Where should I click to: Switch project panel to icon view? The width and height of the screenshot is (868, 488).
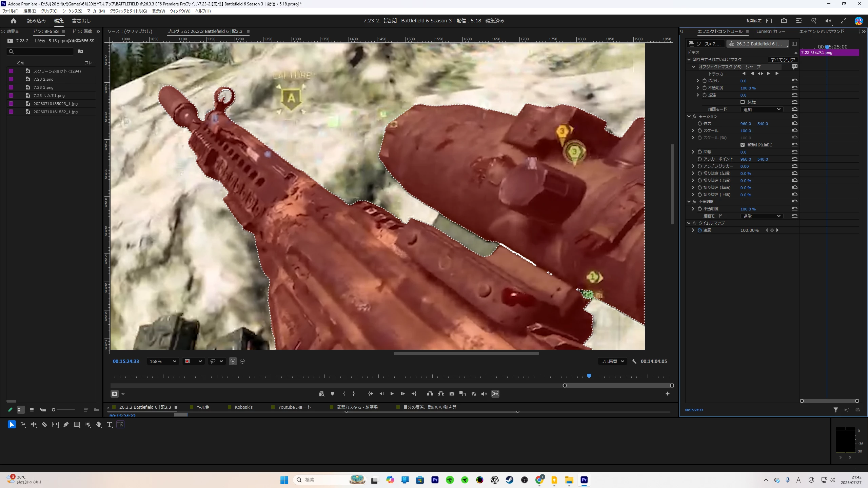32,410
